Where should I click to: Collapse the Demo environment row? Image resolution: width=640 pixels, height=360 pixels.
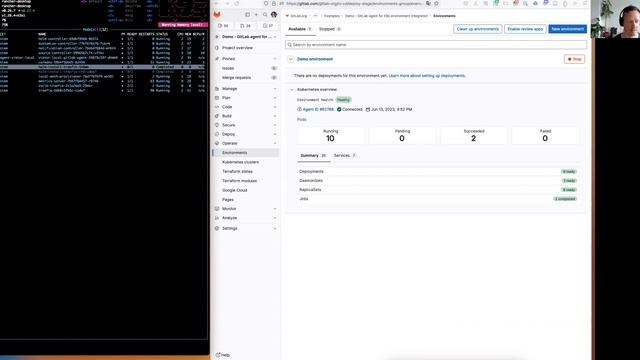290,59
